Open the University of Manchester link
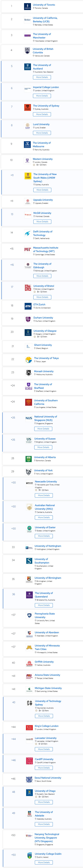Viewport: 83px width, 868px height. point(42,36)
